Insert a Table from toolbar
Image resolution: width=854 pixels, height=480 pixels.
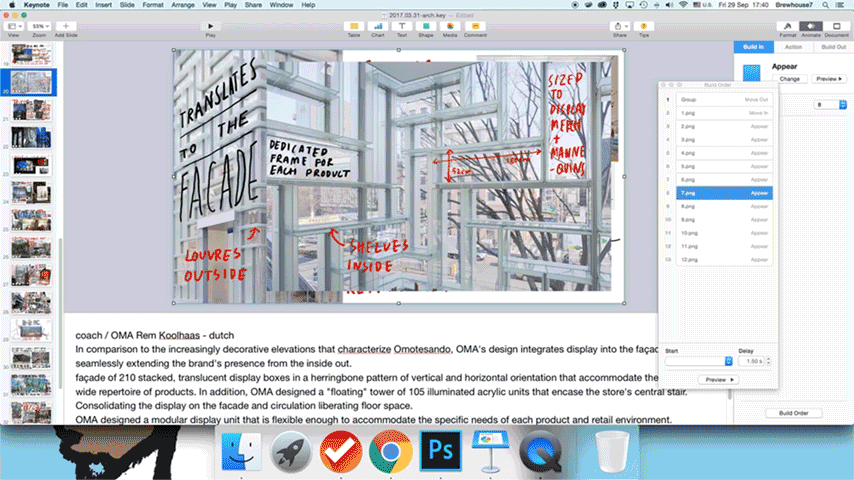click(x=354, y=26)
